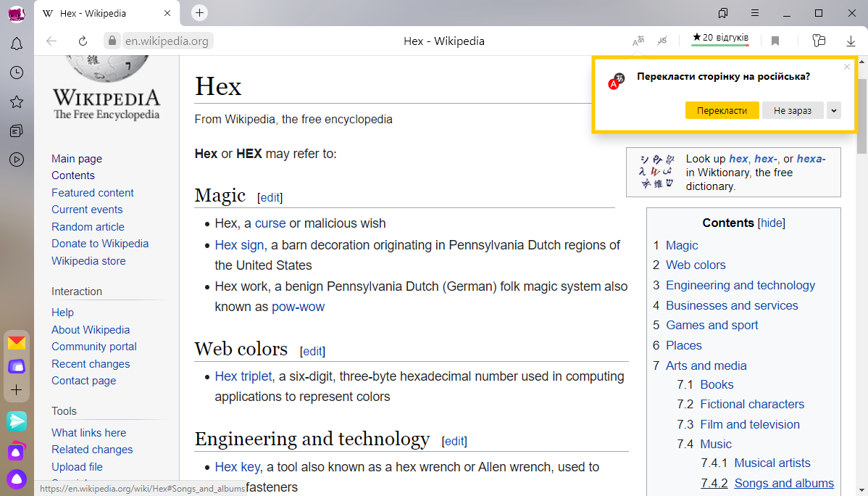Go to Wikipedia Main page
This screenshot has width=868, height=496.
(76, 159)
